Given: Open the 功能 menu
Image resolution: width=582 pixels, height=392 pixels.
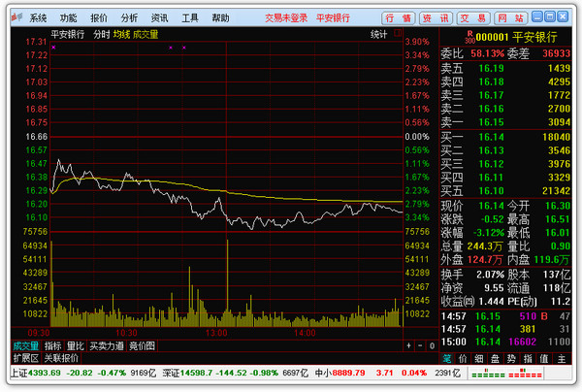Looking at the screenshot, I should [68, 17].
